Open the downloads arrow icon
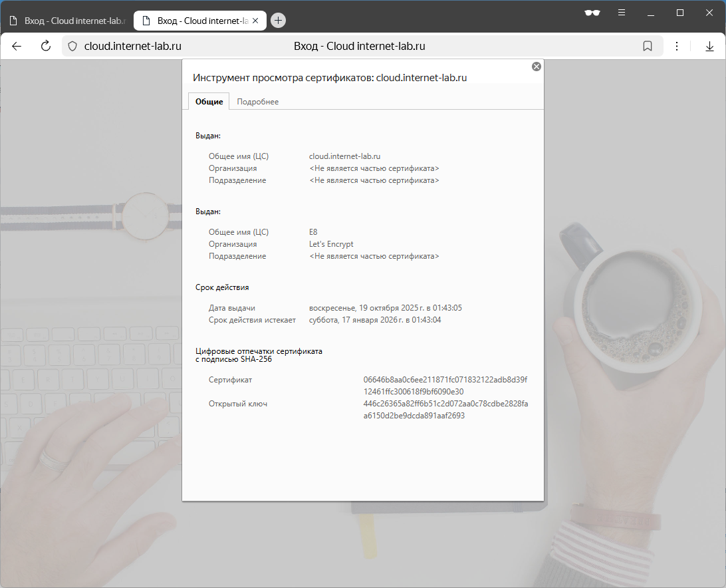Screen dimensions: 726x588 (x=709, y=46)
